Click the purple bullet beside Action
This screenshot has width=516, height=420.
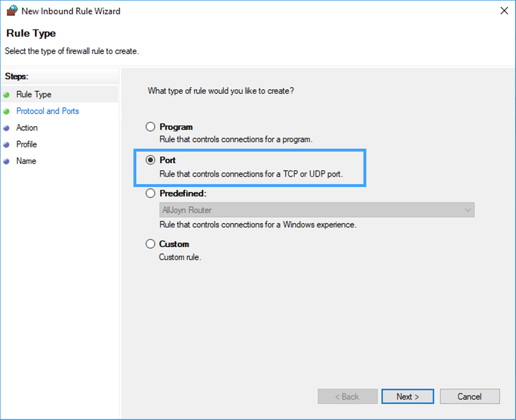[x=7, y=128]
